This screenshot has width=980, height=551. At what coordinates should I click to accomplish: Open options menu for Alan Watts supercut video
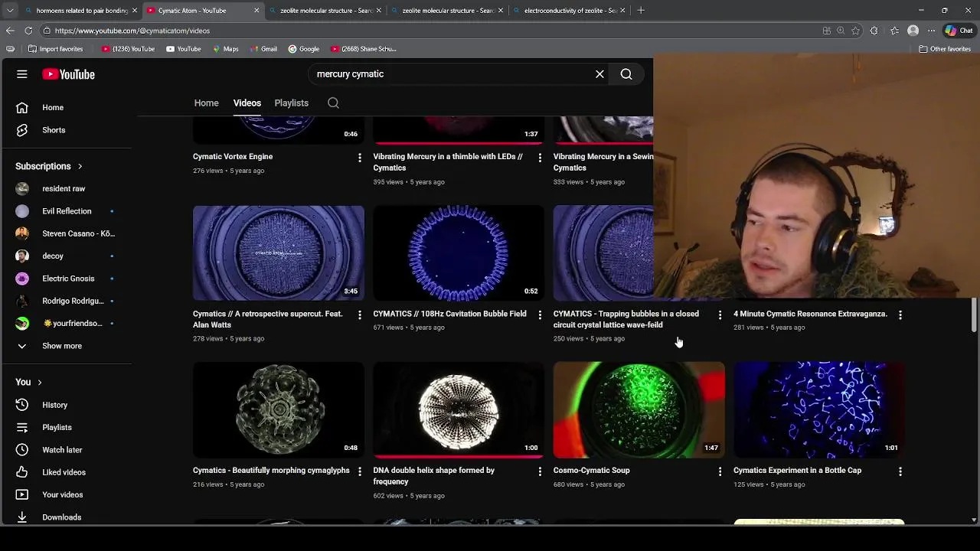(x=360, y=315)
